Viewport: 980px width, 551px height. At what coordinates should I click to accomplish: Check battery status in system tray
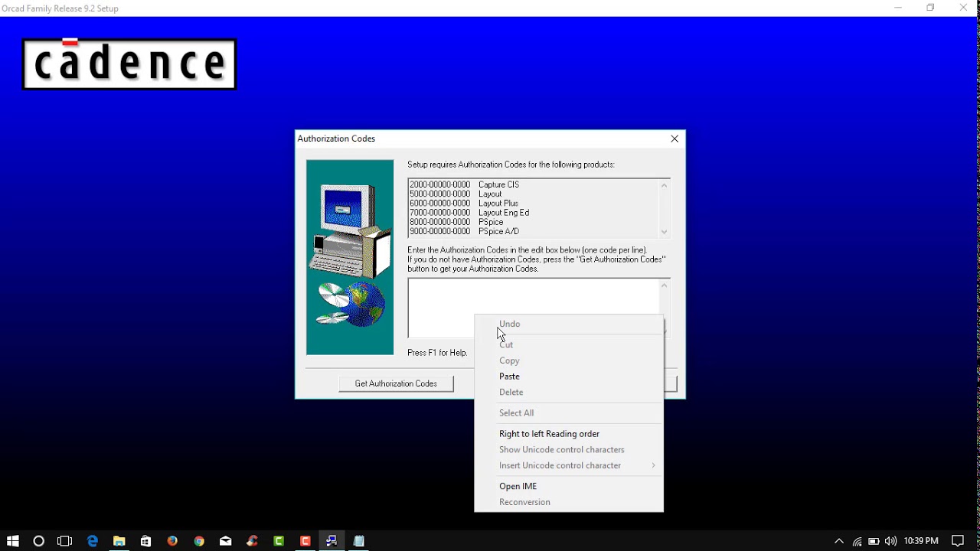click(874, 541)
